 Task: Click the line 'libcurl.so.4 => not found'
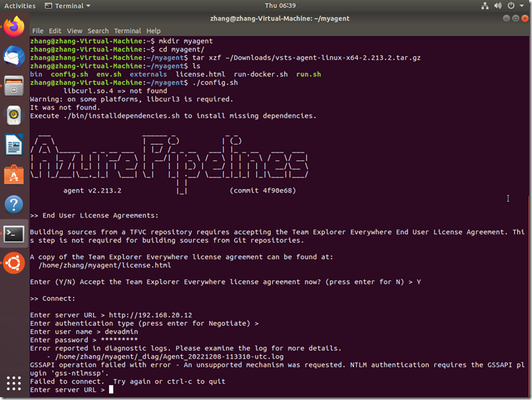point(115,91)
